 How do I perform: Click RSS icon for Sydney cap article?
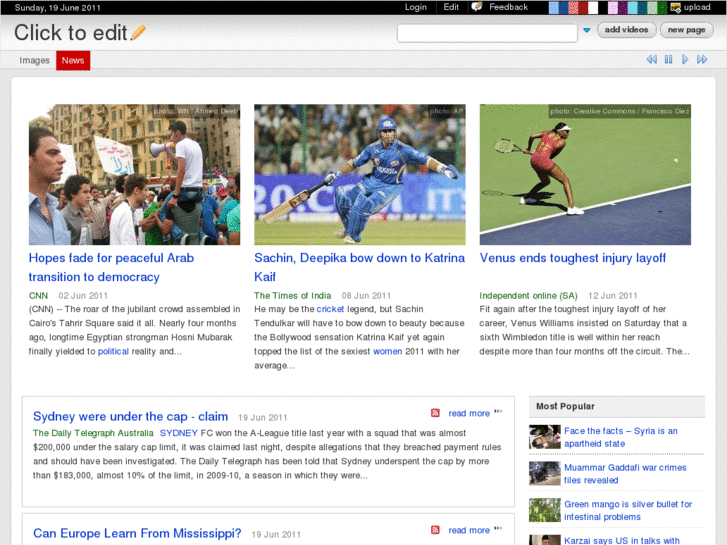click(435, 413)
